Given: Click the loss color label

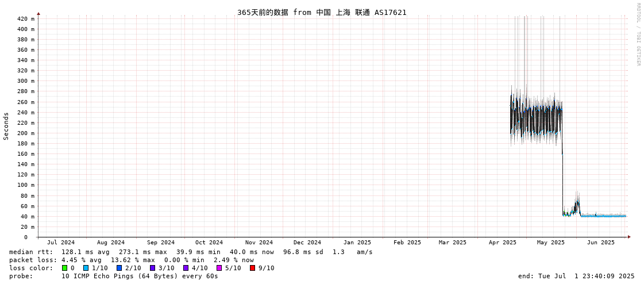Looking at the screenshot, I should click(x=31, y=268).
